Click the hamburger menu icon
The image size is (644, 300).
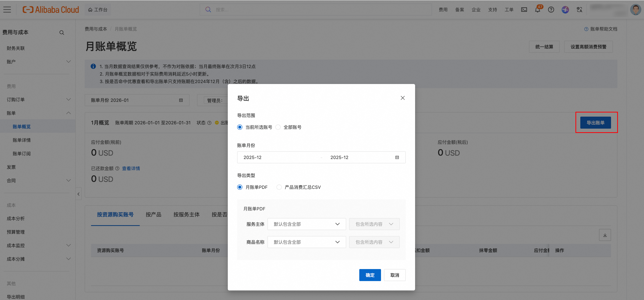(7, 10)
